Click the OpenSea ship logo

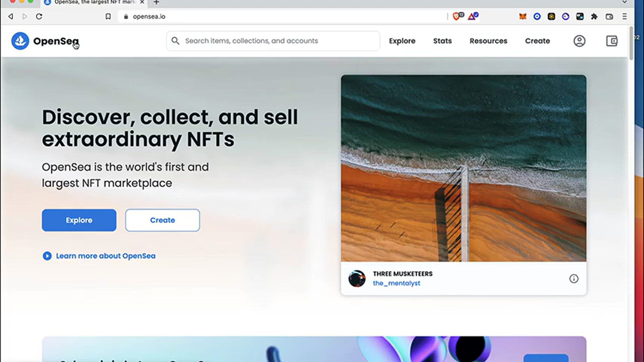pos(20,41)
